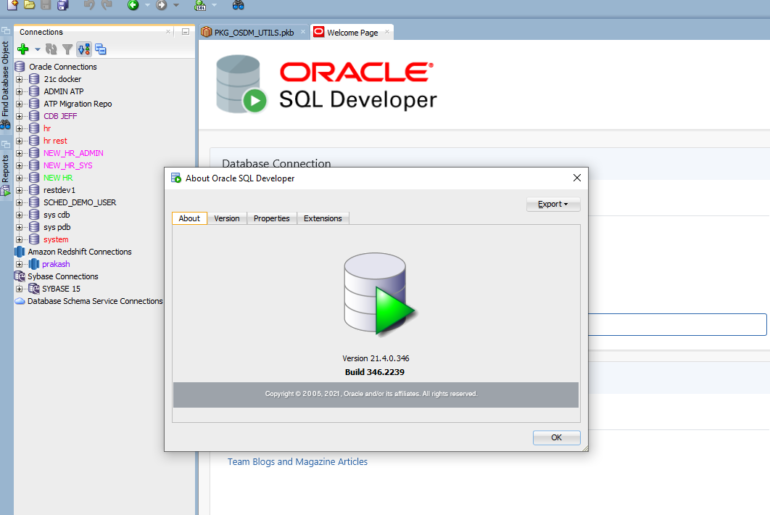Select Database Schema Service Connections node
The image size is (770, 515).
coord(95,301)
